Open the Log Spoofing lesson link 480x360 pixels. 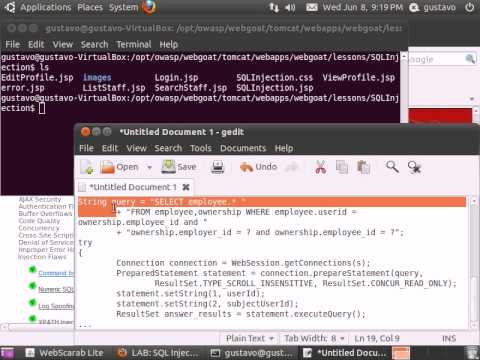(x=56, y=306)
